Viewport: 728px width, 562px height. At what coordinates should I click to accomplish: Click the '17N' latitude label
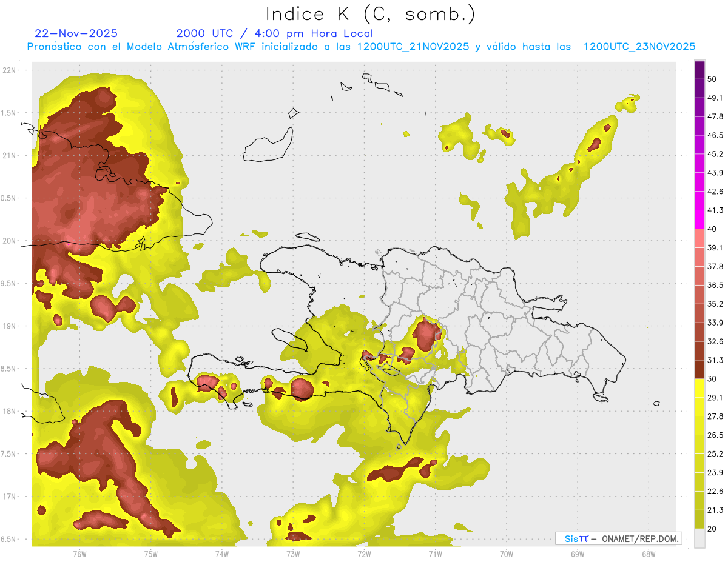(9, 497)
